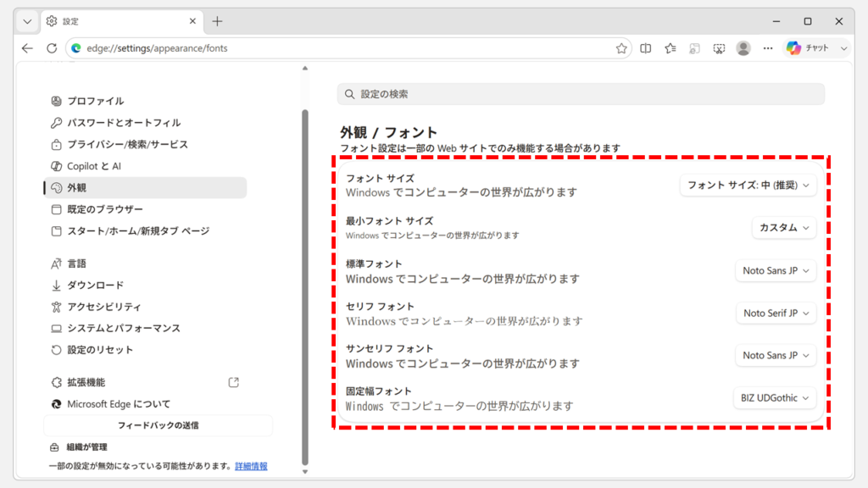Click the sidebar scrollbar up arrow
The width and height of the screenshot is (868, 488).
pos(305,69)
